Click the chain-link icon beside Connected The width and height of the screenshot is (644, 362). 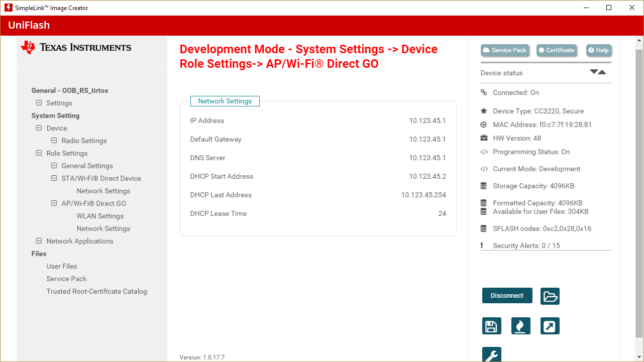pyautogui.click(x=484, y=92)
